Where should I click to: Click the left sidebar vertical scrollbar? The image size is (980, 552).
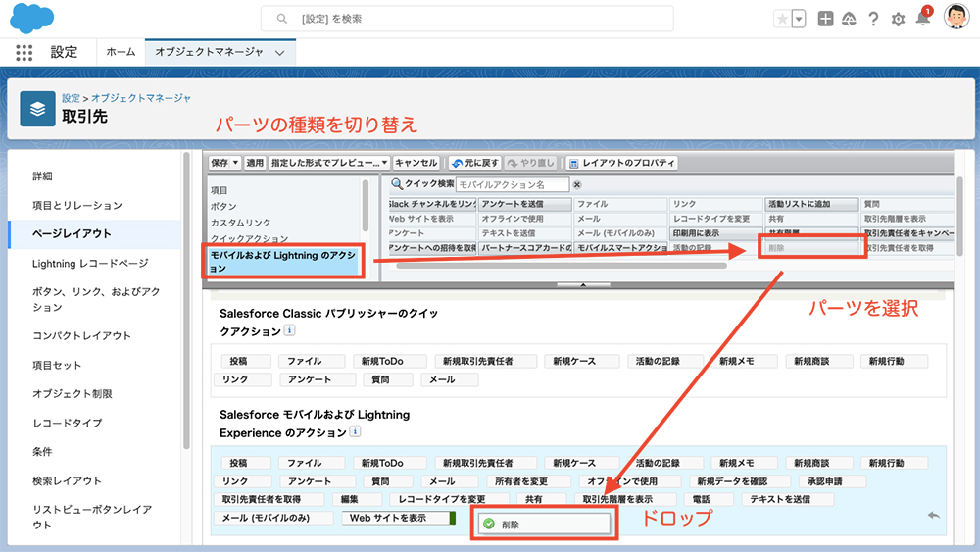tap(185, 300)
